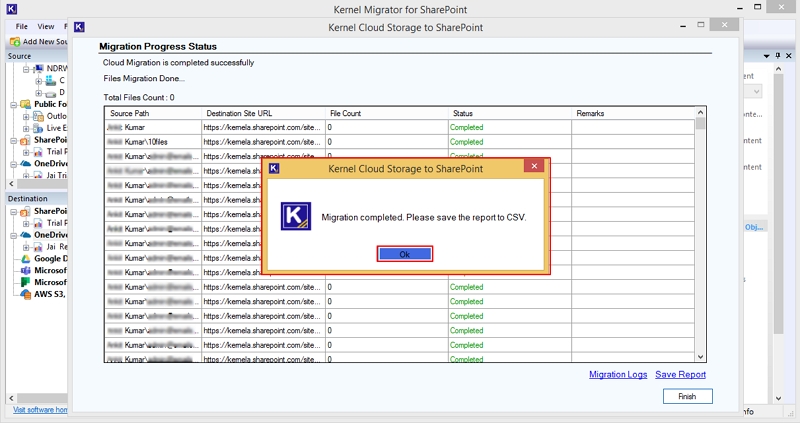Open the View menu in main window

[x=45, y=27]
